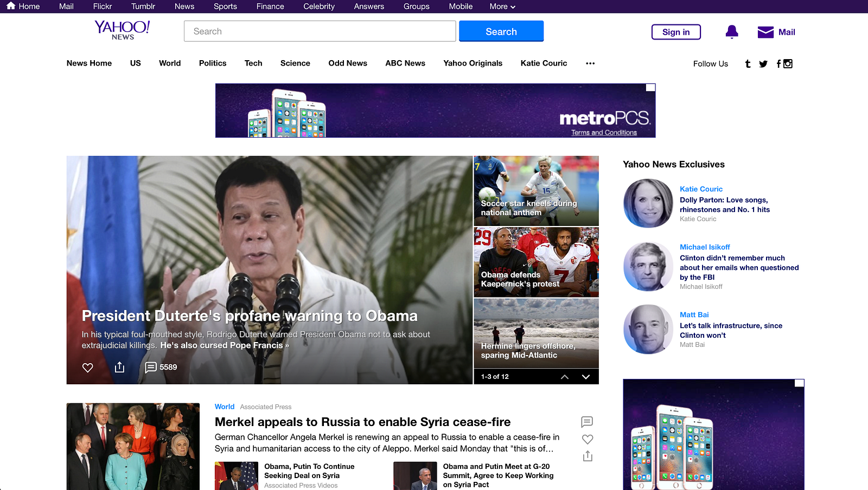Click Michael Isikoff portrait photo
The width and height of the screenshot is (868, 490).
[648, 267]
